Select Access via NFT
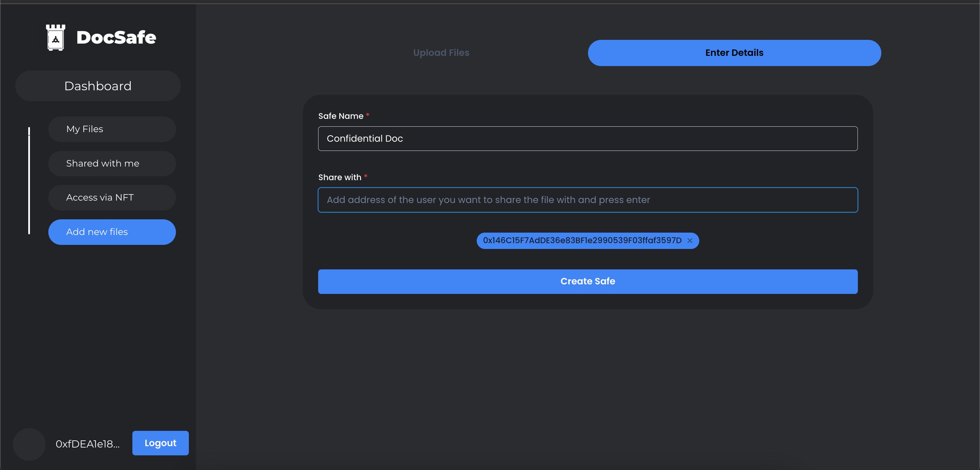This screenshot has height=470, width=980. (112, 198)
